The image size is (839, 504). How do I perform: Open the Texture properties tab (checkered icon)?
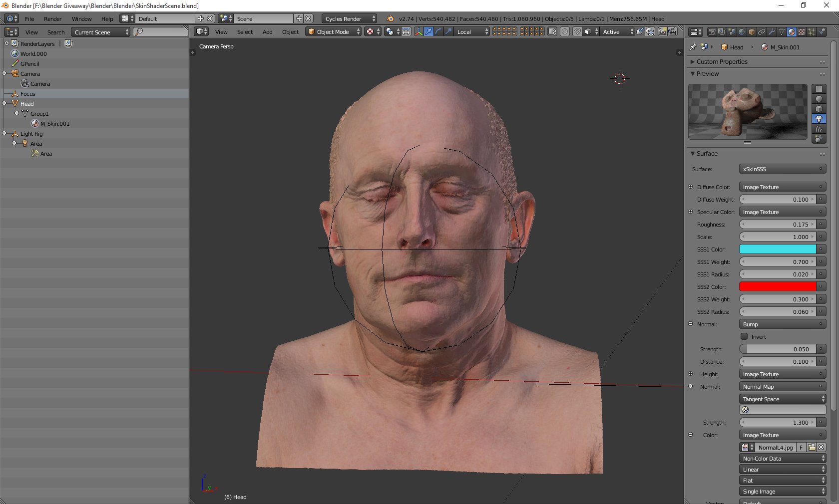[x=801, y=32]
